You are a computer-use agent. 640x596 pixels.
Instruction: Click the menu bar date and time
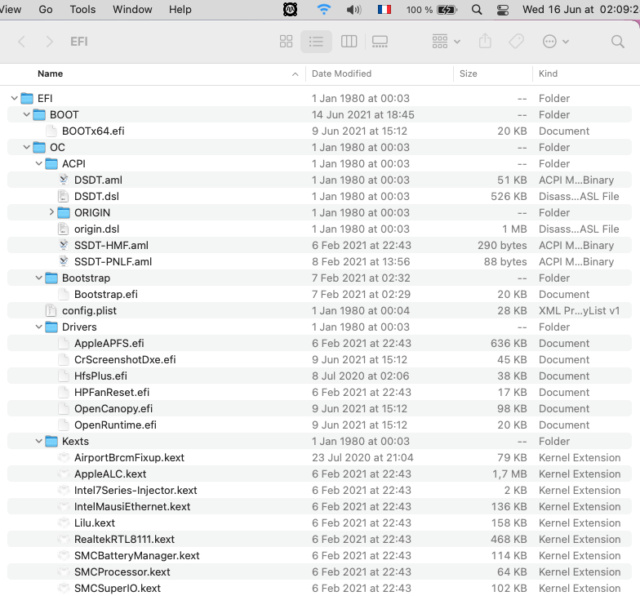pos(581,9)
